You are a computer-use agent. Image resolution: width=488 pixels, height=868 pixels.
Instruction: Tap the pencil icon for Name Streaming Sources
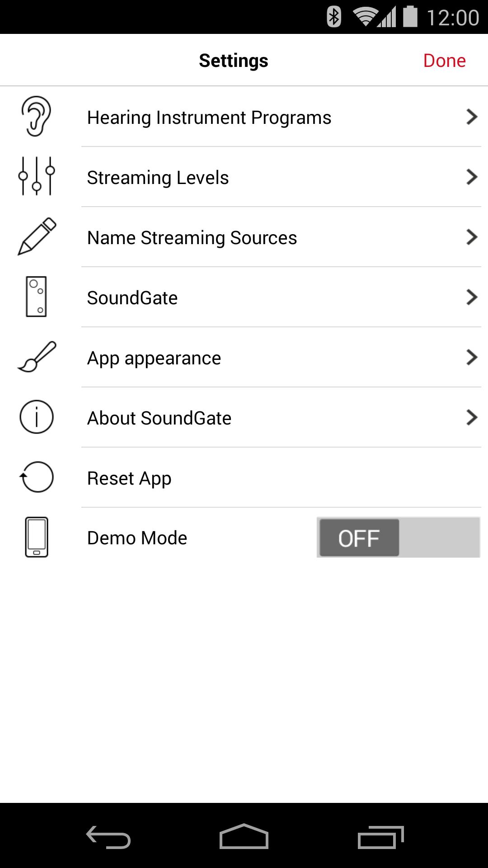click(x=37, y=236)
